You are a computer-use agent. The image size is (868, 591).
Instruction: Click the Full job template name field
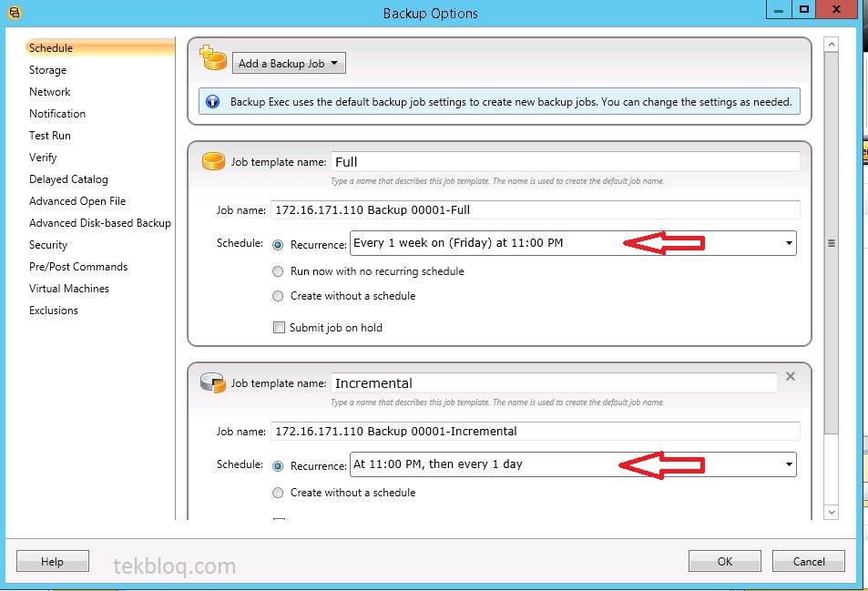click(x=566, y=161)
